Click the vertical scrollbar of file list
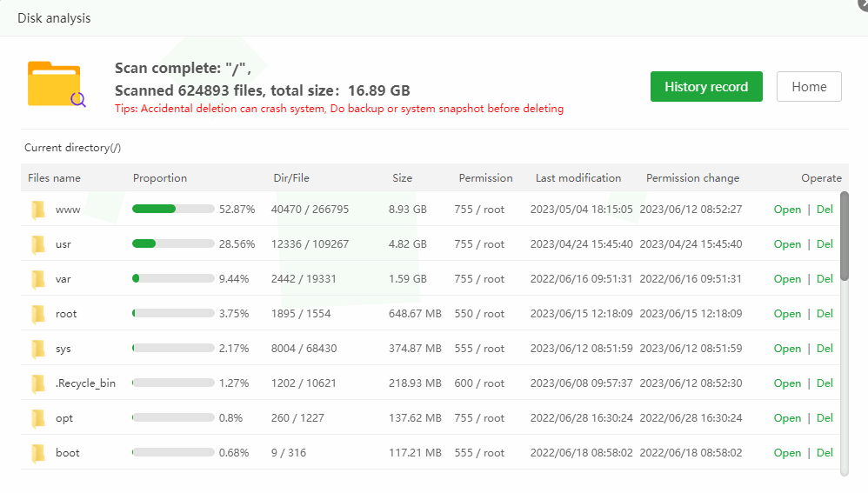Image resolution: width=868 pixels, height=493 pixels. [844, 237]
